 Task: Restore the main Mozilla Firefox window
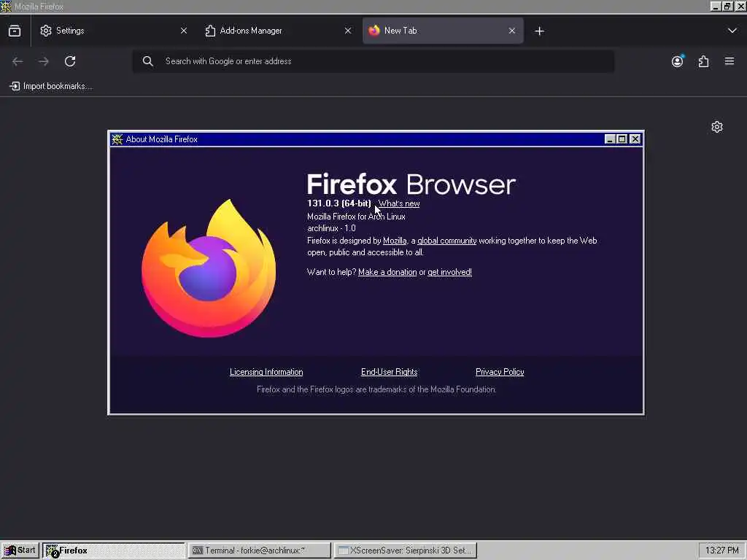[x=727, y=6]
